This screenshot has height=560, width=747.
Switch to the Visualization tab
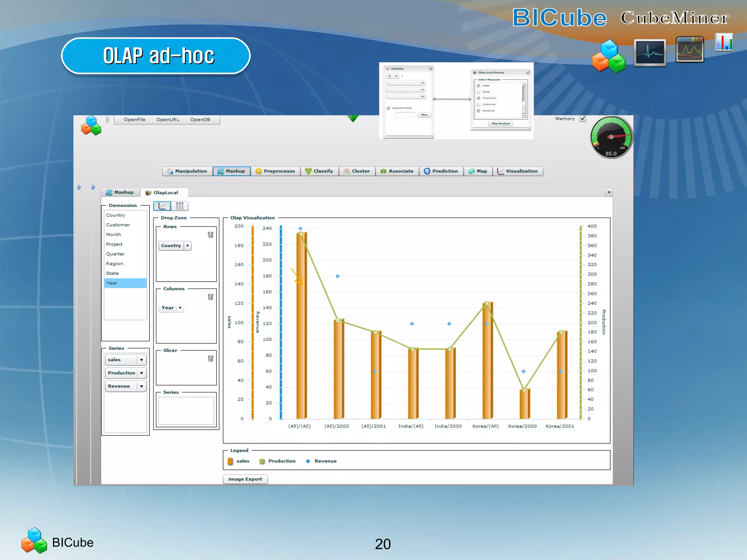(518, 171)
